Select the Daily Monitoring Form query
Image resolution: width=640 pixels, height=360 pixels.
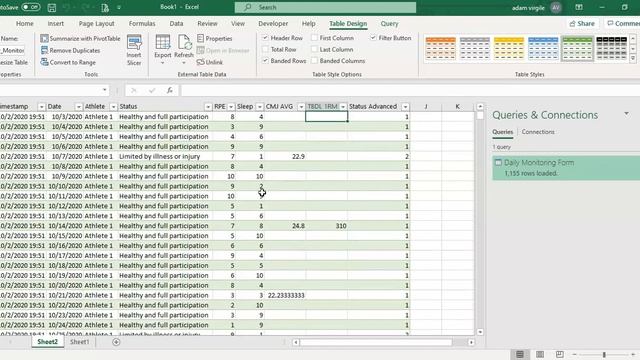coord(566,168)
